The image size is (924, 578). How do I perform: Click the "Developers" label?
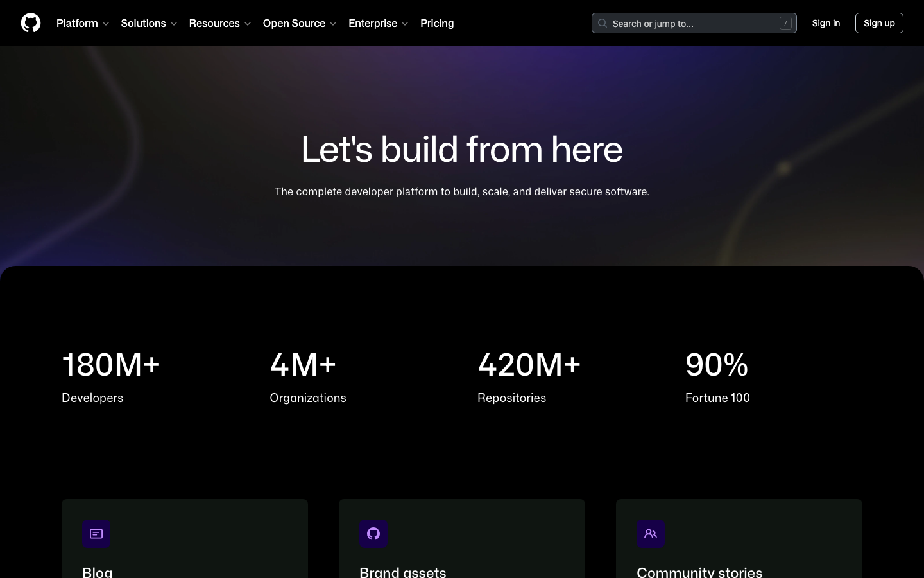pyautogui.click(x=92, y=398)
